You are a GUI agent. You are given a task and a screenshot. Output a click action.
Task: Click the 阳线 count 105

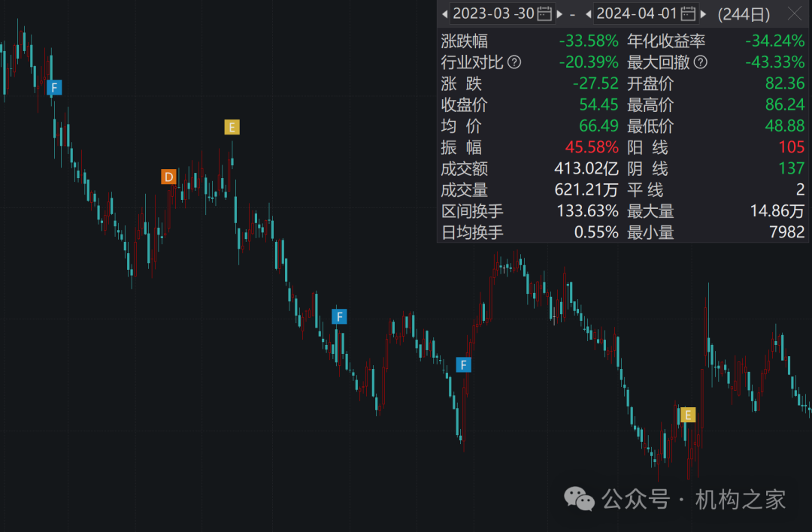click(792, 147)
